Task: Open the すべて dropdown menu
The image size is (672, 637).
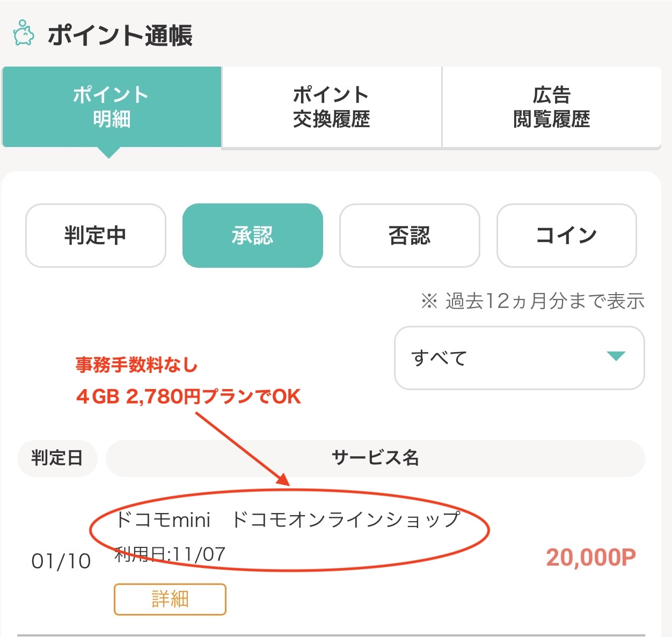Action: [518, 357]
